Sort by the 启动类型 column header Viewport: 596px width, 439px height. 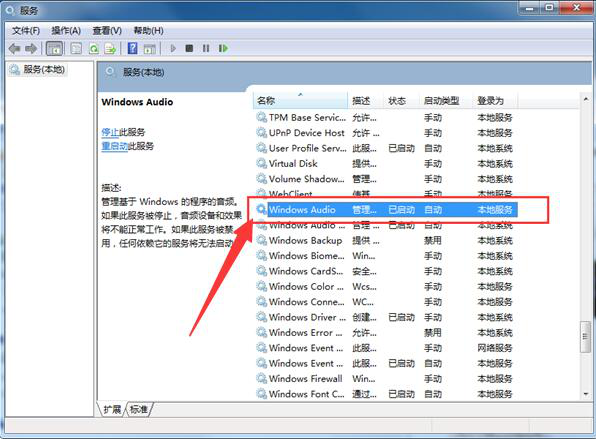click(x=445, y=101)
